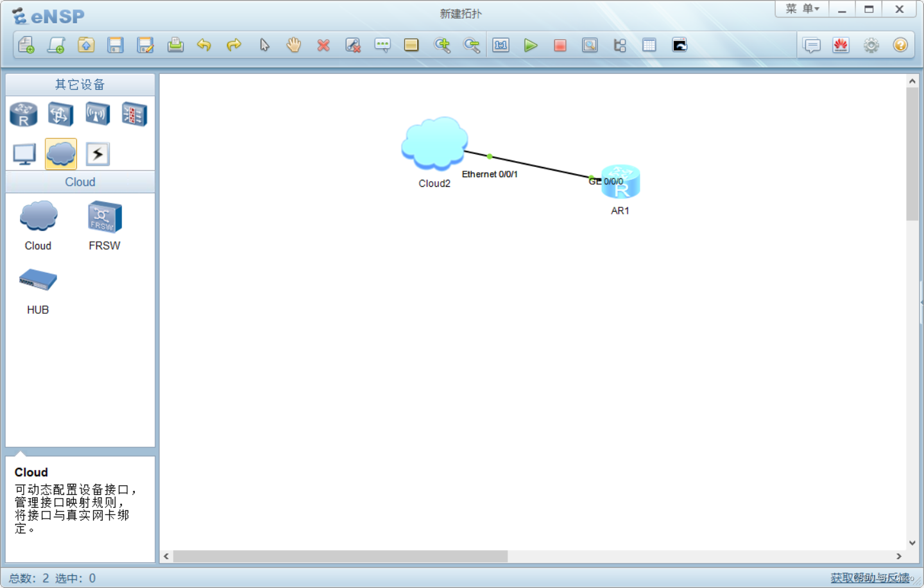The width and height of the screenshot is (924, 588).
Task: Open the 获取帮助与反馈 link
Action: click(x=870, y=578)
